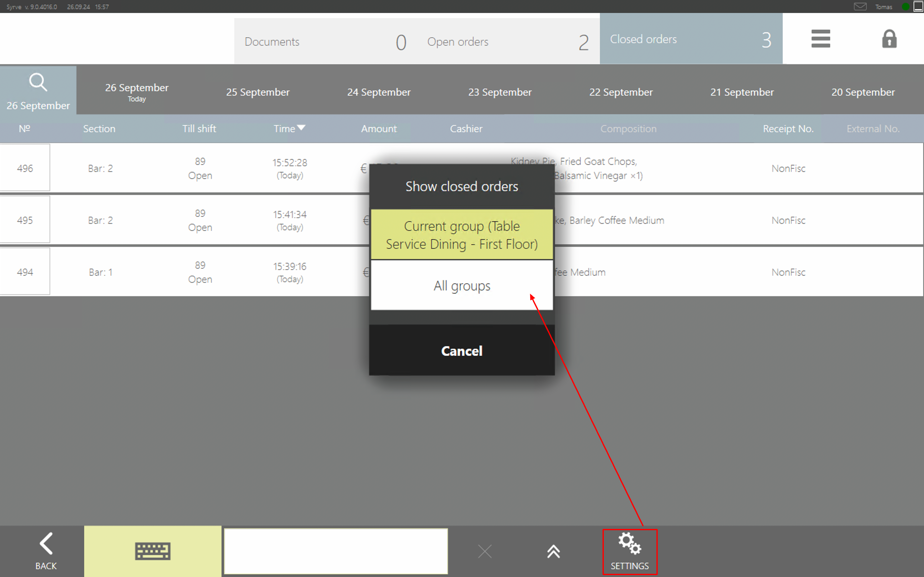
Task: Clear search with the X icon
Action: 484,551
